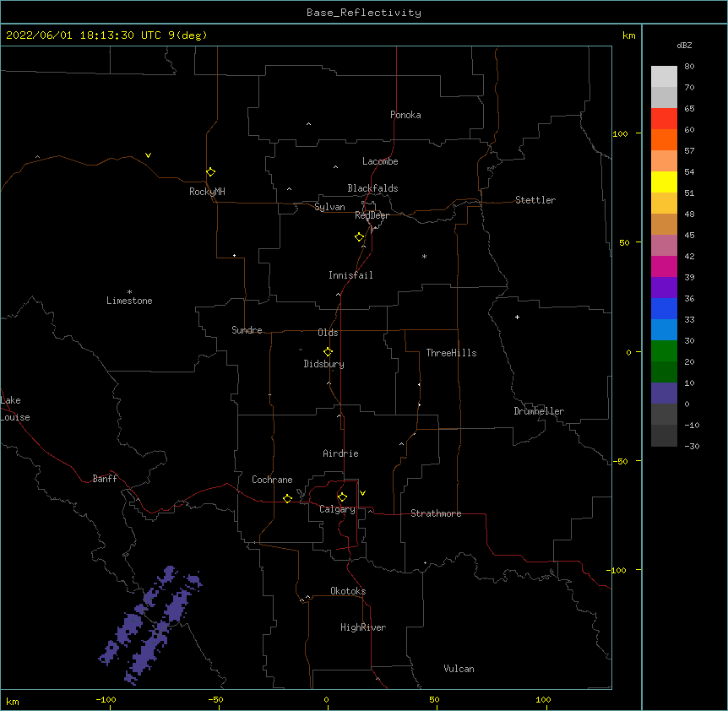This screenshot has width=728, height=711.
Task: Select the dark gray -10 dBZ color swatch
Action: [x=664, y=436]
